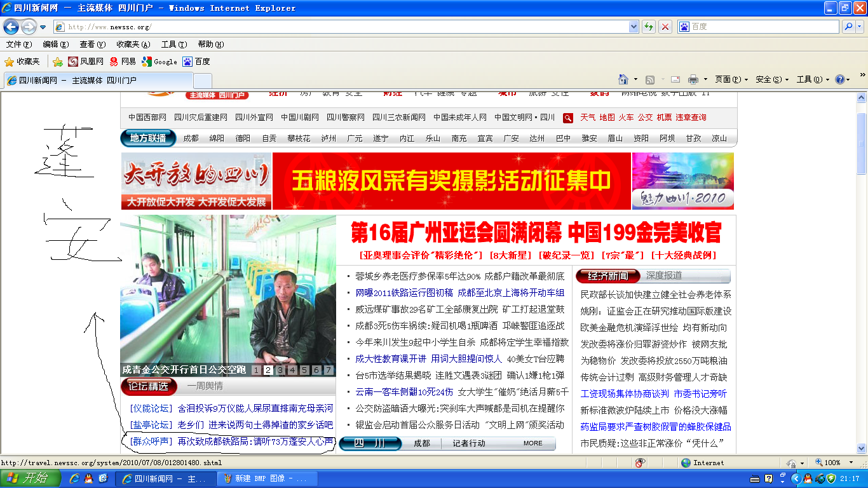
Task: Click the 天气 quick link
Action: pos(588,118)
